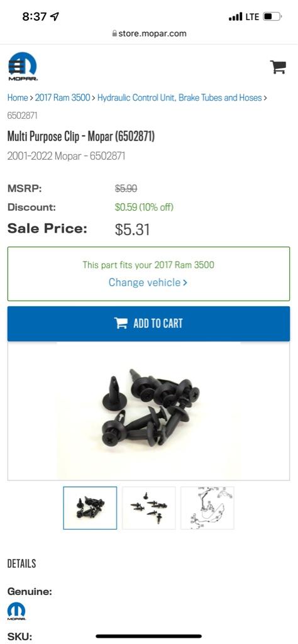Tap the home indicator bar
The width and height of the screenshot is (298, 644).
click(149, 636)
